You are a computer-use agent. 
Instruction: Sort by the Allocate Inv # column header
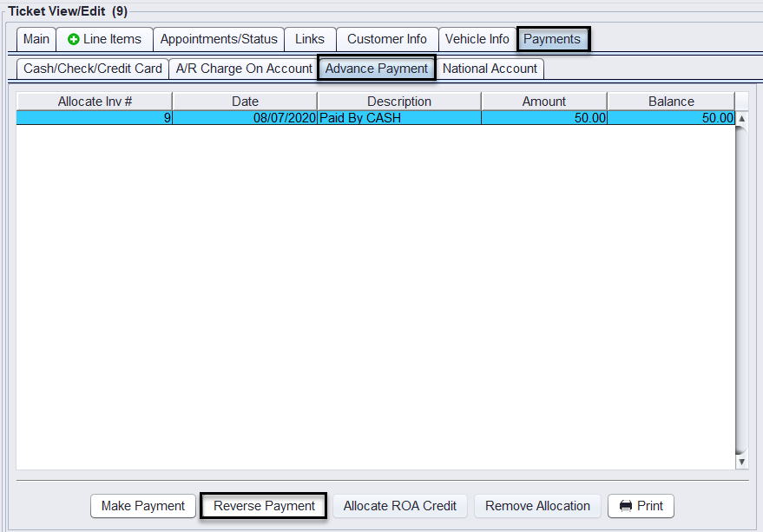pyautogui.click(x=95, y=102)
